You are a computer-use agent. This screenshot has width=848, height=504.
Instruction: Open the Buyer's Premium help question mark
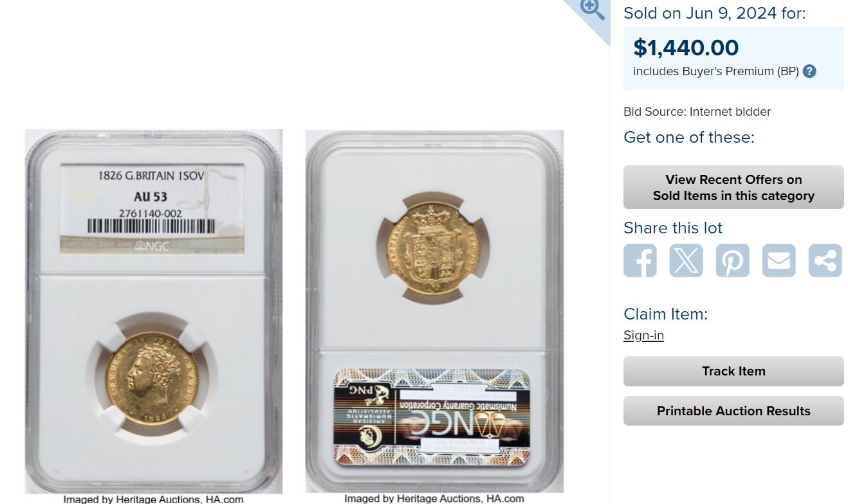[x=809, y=71]
